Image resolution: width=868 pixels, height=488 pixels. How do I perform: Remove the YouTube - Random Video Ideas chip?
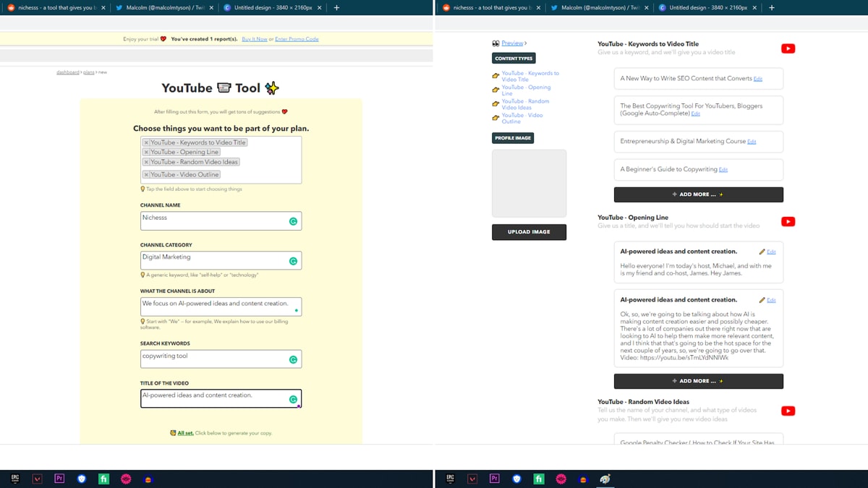coord(148,163)
